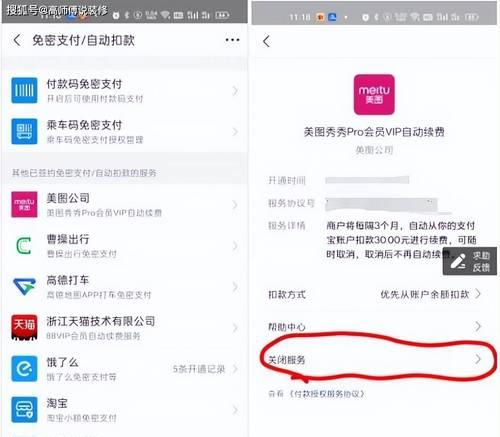This screenshot has height=437, width=500.
Task: Tap 饿了么免密支付等 subtitle
Action: (x=82, y=377)
